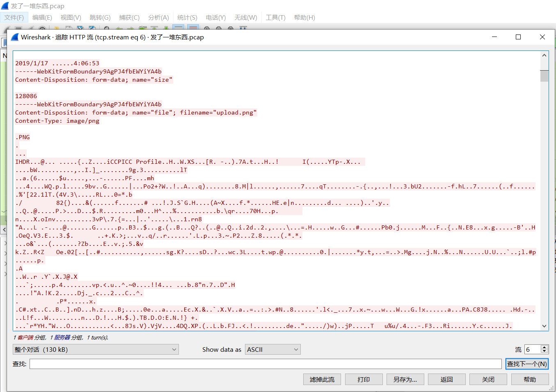556x392 pixels.
Task: Open the 跳转(G) menu
Action: [x=100, y=17]
